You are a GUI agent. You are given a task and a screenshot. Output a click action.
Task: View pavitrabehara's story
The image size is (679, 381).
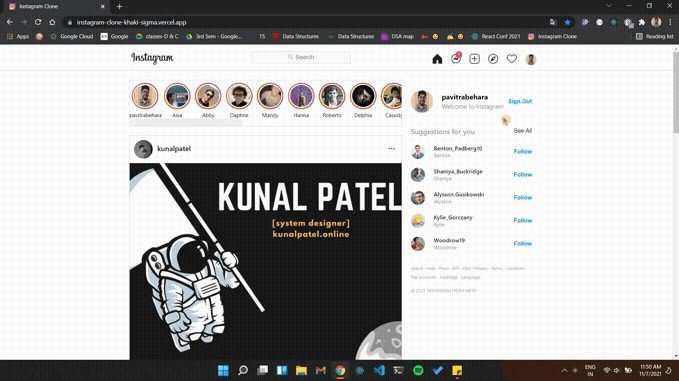[x=145, y=96]
